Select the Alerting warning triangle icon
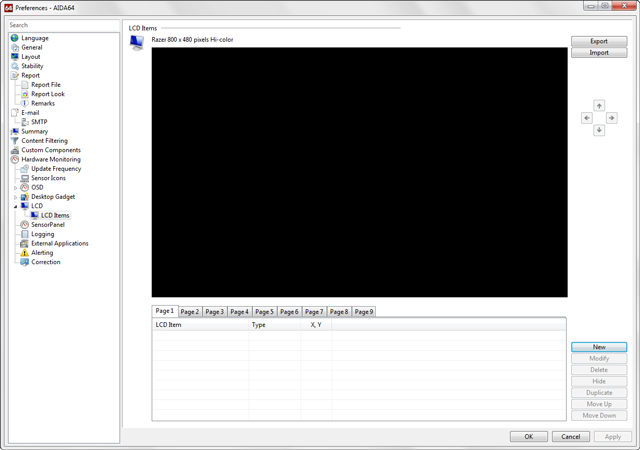The image size is (640, 450). 25,253
